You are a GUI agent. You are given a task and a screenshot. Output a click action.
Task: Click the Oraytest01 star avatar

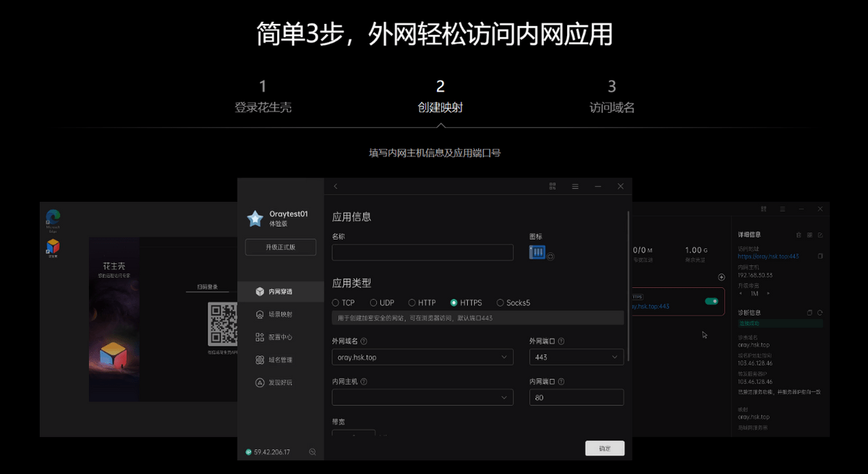click(x=255, y=219)
